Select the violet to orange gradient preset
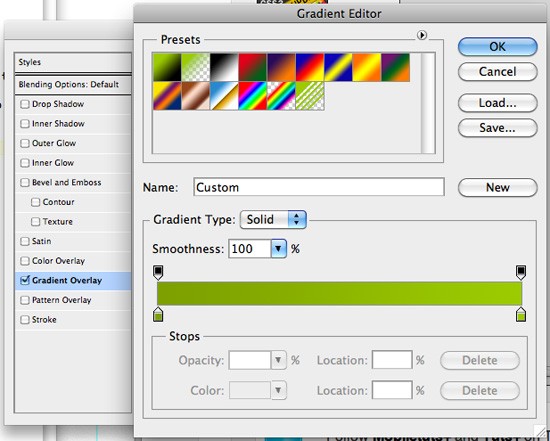Viewport: 550px width, 441px height. pyautogui.click(x=281, y=67)
